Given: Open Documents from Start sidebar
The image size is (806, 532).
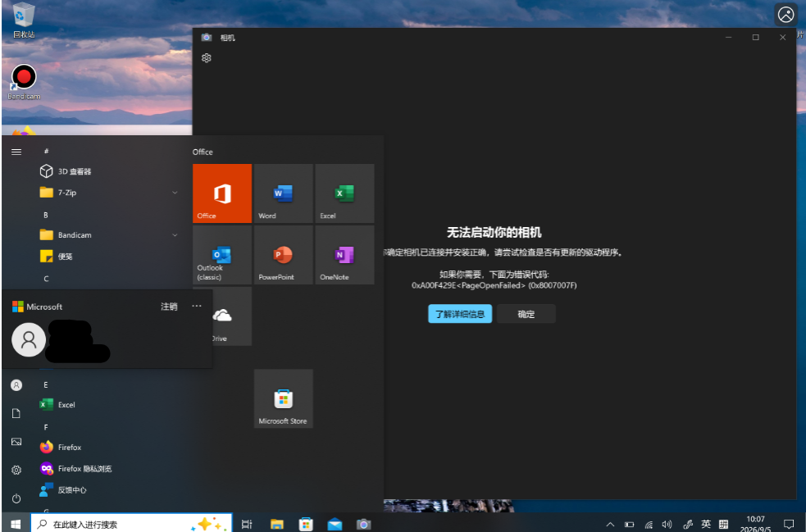Looking at the screenshot, I should (x=16, y=413).
